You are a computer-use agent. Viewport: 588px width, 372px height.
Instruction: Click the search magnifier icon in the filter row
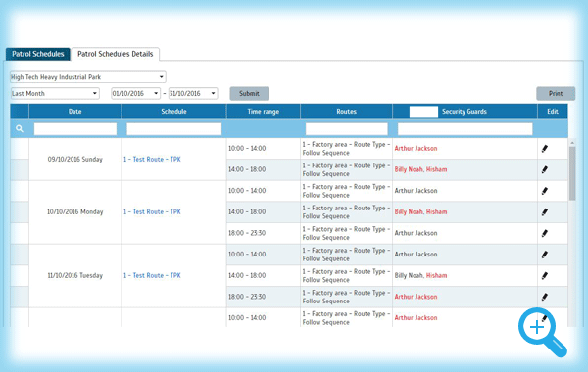(x=20, y=129)
